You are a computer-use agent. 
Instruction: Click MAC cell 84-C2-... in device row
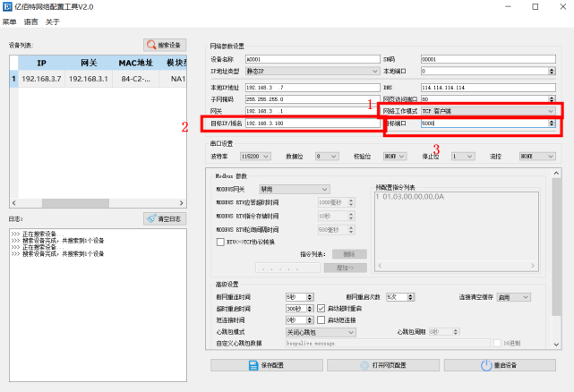pyautogui.click(x=135, y=79)
